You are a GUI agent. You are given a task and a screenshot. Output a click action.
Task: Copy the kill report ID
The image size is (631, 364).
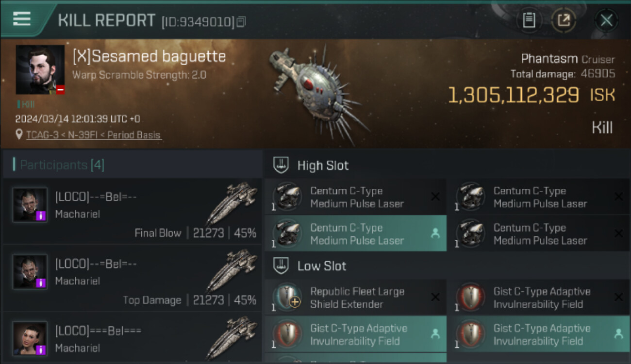[242, 21]
